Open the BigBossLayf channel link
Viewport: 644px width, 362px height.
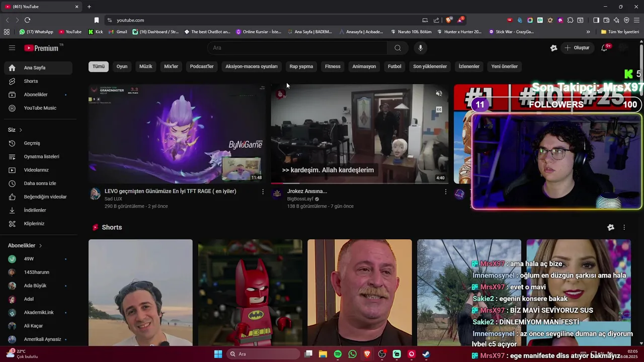(x=300, y=199)
